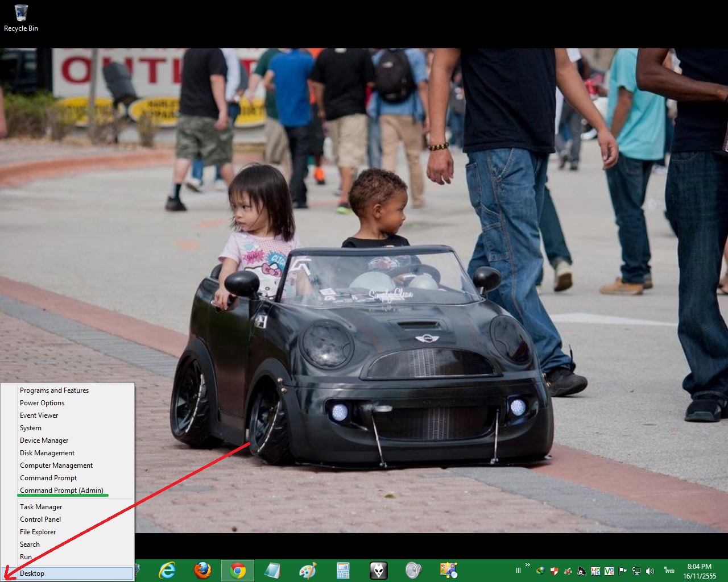Viewport: 728px width, 582px height.
Task: Launch Paint from the taskbar palette icon
Action: (308, 570)
